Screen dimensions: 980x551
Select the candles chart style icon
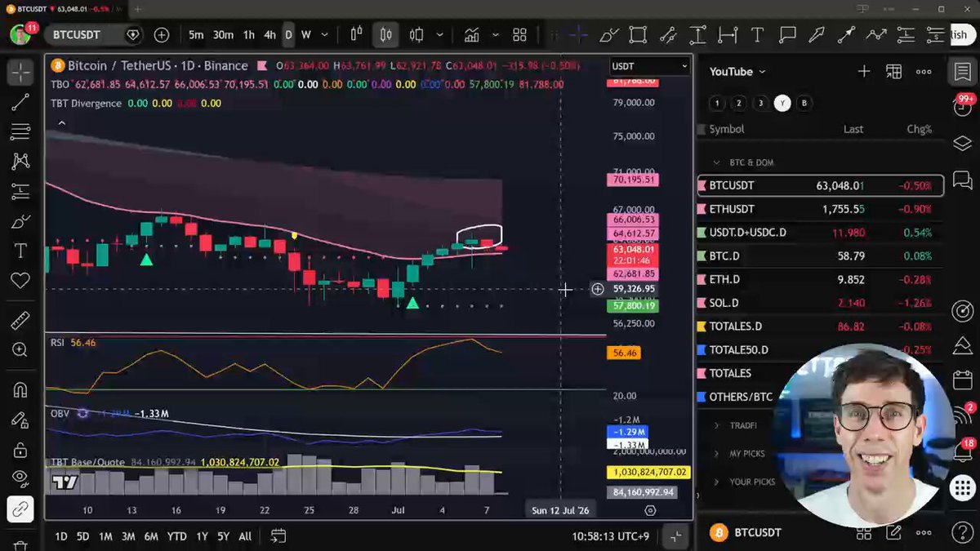[385, 35]
